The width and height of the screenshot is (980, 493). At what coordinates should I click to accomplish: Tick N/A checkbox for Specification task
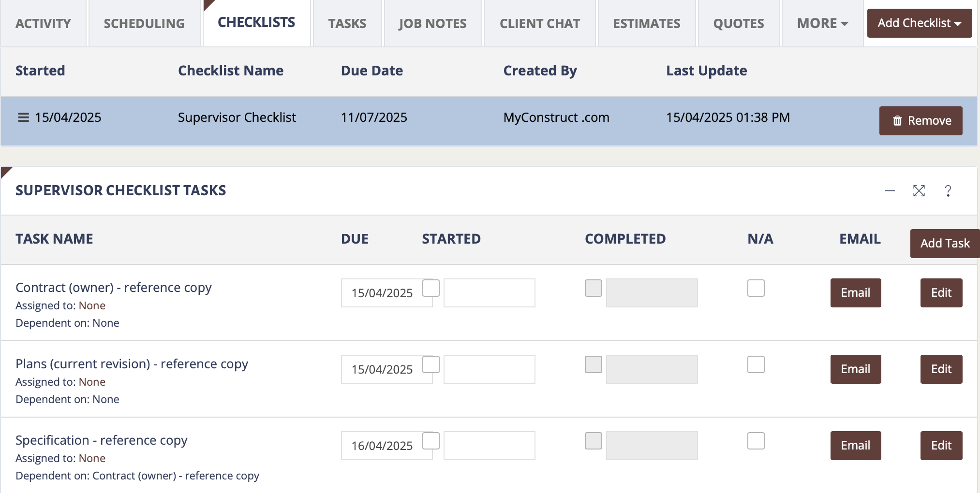tap(756, 441)
